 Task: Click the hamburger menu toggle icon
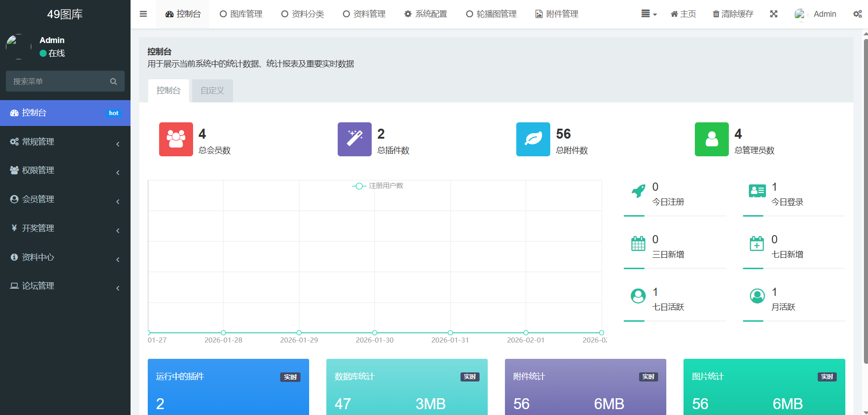tap(143, 14)
